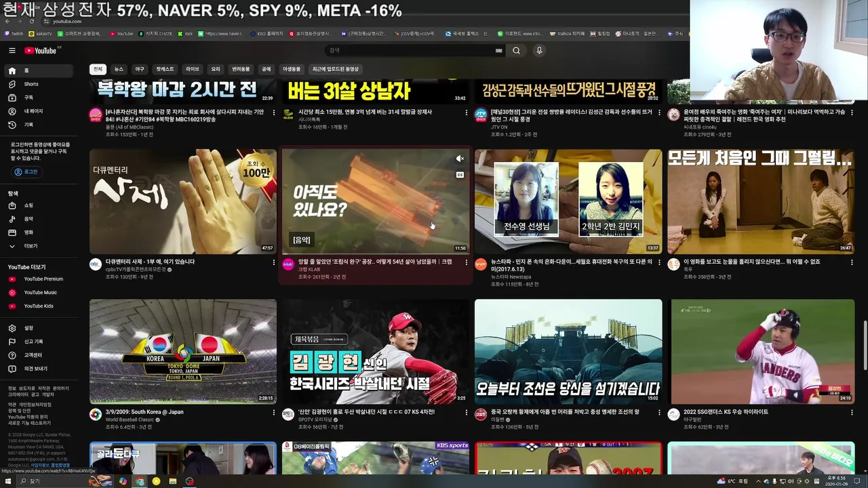The image size is (868, 488).
Task: Open Chrome from the taskbar
Action: 140,481
